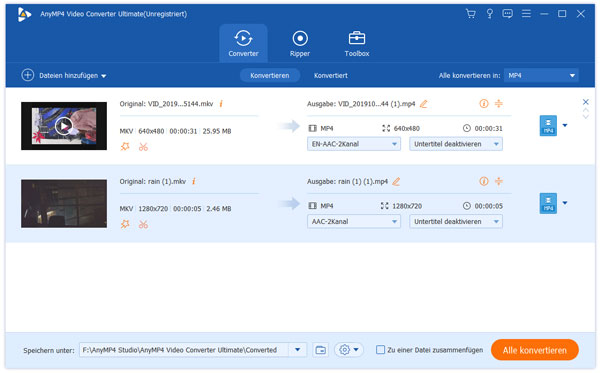Open the edit effects star icon for VID_2019 file
Viewport: 600px width, 373px height.
click(125, 147)
